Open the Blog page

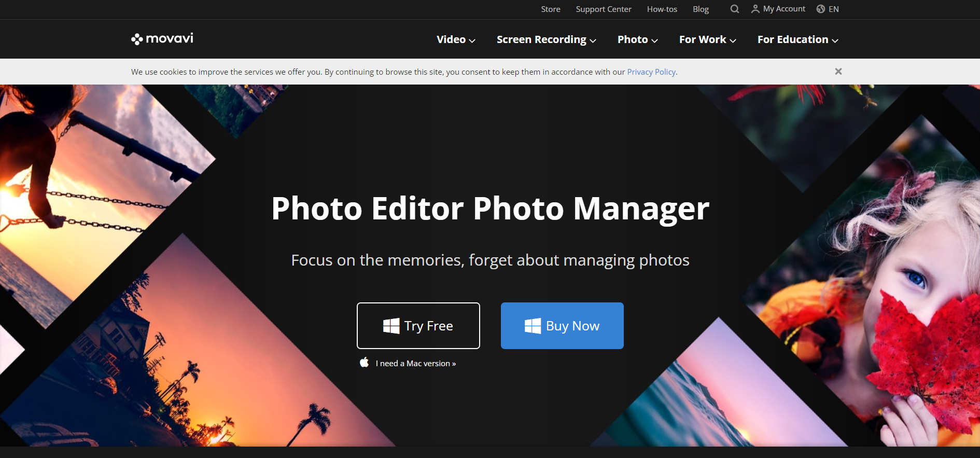click(701, 9)
